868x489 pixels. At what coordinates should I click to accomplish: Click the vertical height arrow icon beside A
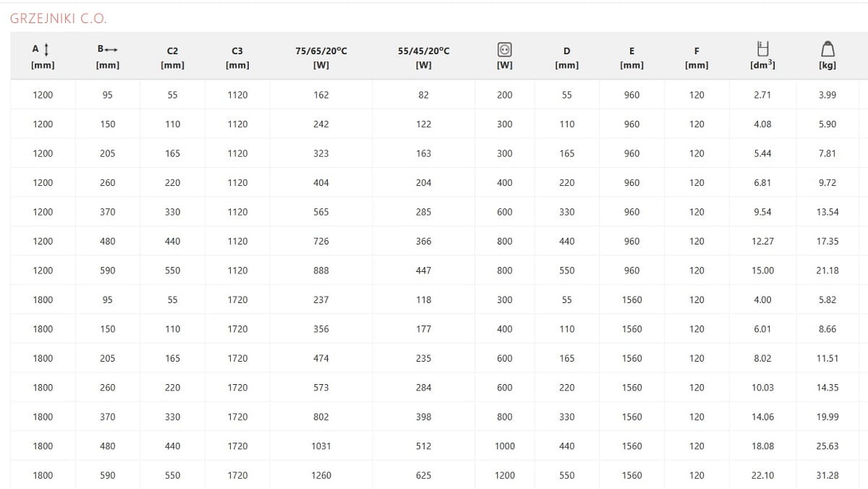point(47,49)
